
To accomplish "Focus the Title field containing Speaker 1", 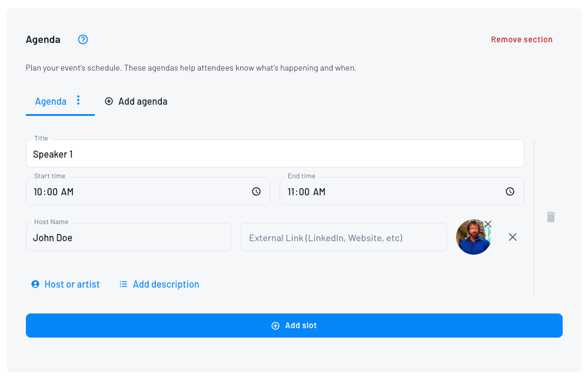I will (275, 154).
